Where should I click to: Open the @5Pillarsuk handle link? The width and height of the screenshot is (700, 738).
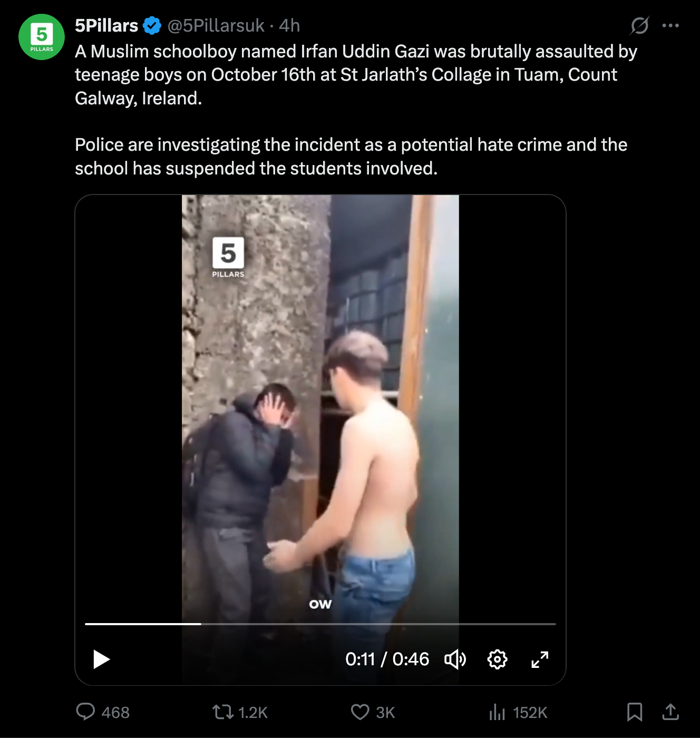click(216, 25)
